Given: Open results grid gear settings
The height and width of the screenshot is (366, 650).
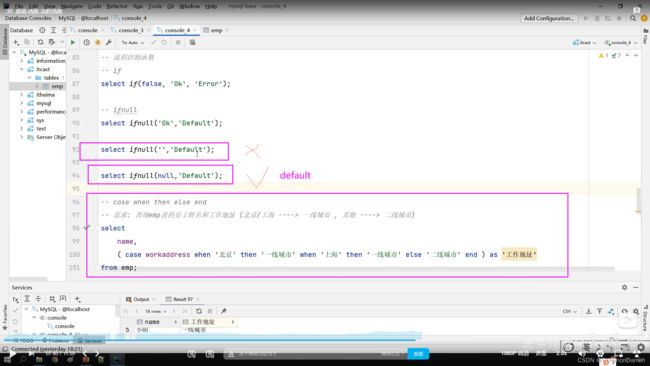Looking at the screenshot, I should click(x=636, y=311).
